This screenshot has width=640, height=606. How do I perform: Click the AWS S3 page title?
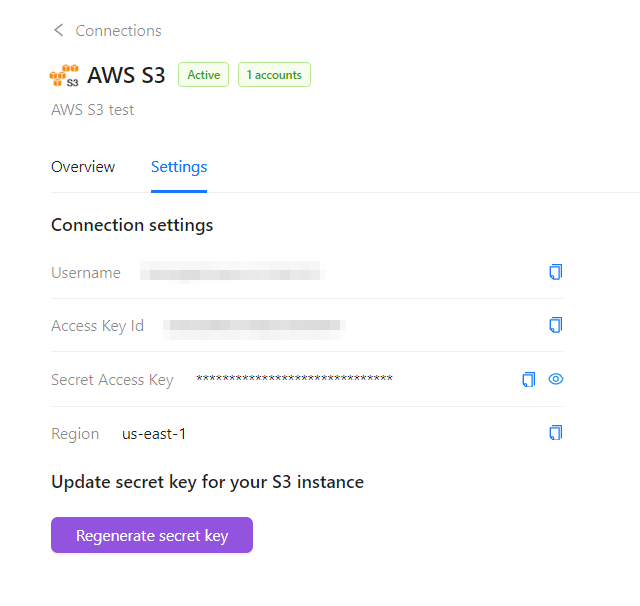point(126,75)
